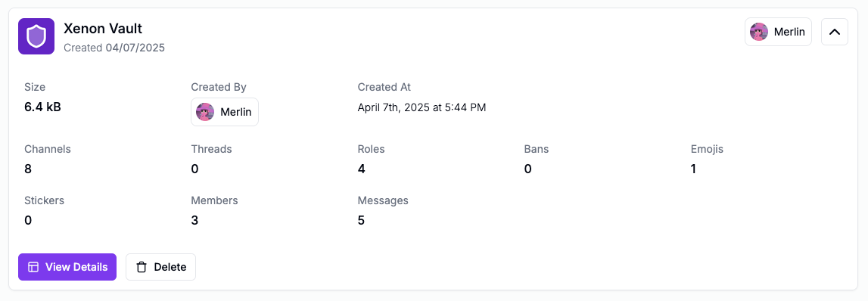Click the View Details button
The image size is (868, 301).
tap(67, 267)
